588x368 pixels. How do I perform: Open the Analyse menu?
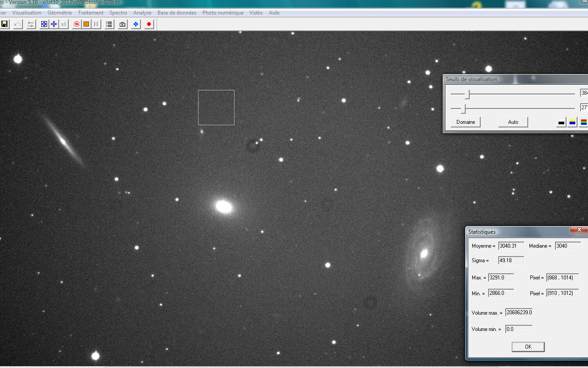click(x=142, y=13)
